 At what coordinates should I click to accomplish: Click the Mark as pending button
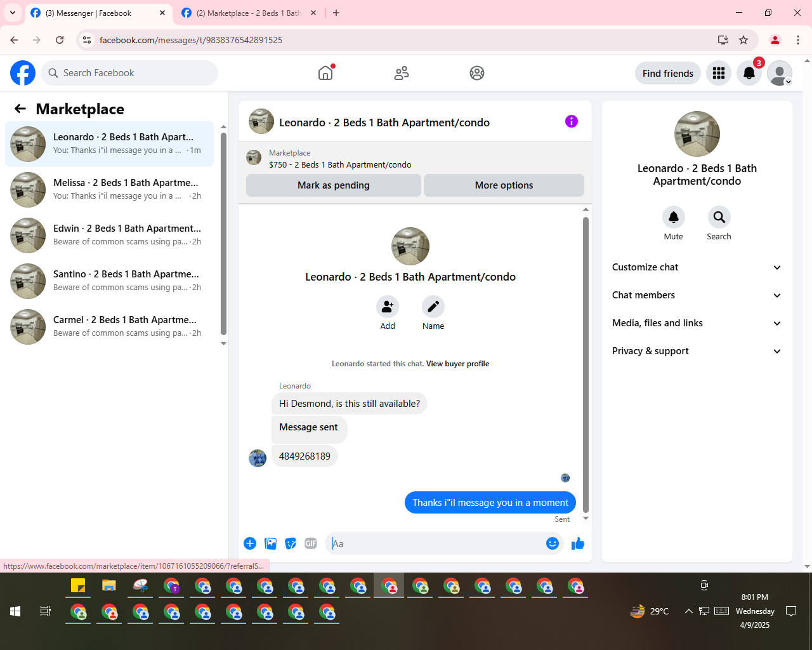tap(334, 185)
